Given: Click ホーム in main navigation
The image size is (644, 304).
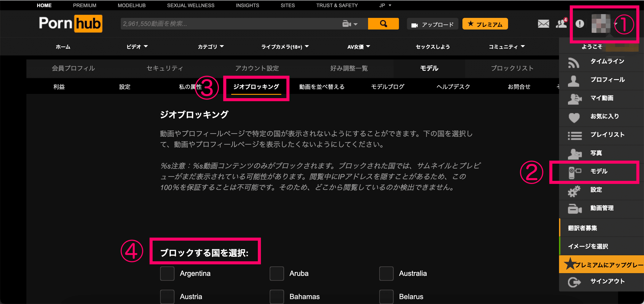Looking at the screenshot, I should tap(63, 47).
